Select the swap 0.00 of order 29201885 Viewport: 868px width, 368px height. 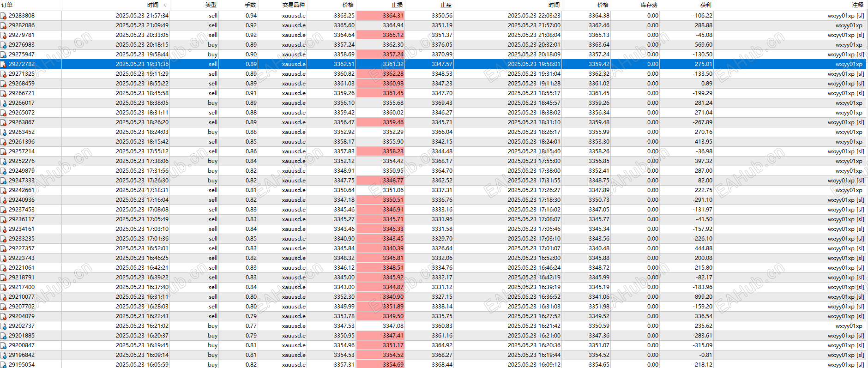point(653,336)
